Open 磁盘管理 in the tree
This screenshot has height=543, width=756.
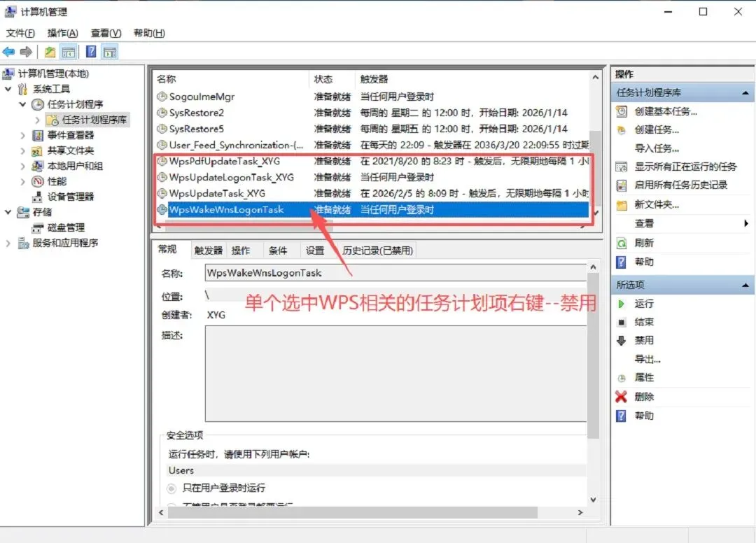pyautogui.click(x=66, y=227)
